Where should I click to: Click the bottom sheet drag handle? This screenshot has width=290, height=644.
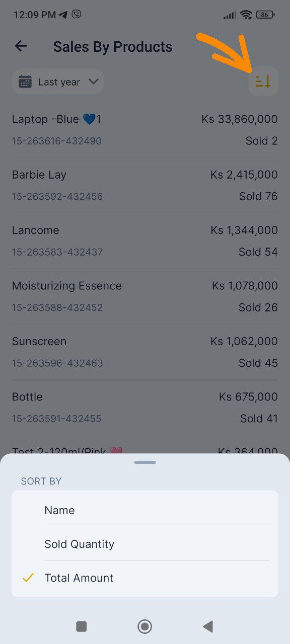(145, 462)
